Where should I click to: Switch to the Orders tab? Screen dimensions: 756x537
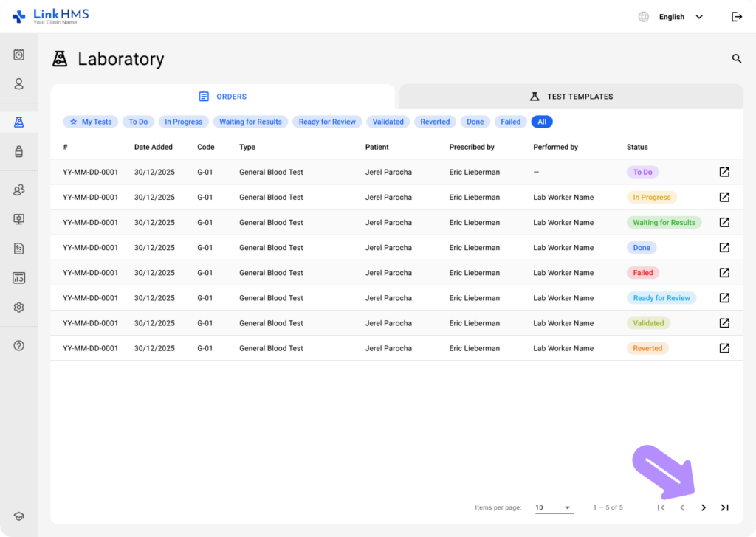[x=223, y=97]
